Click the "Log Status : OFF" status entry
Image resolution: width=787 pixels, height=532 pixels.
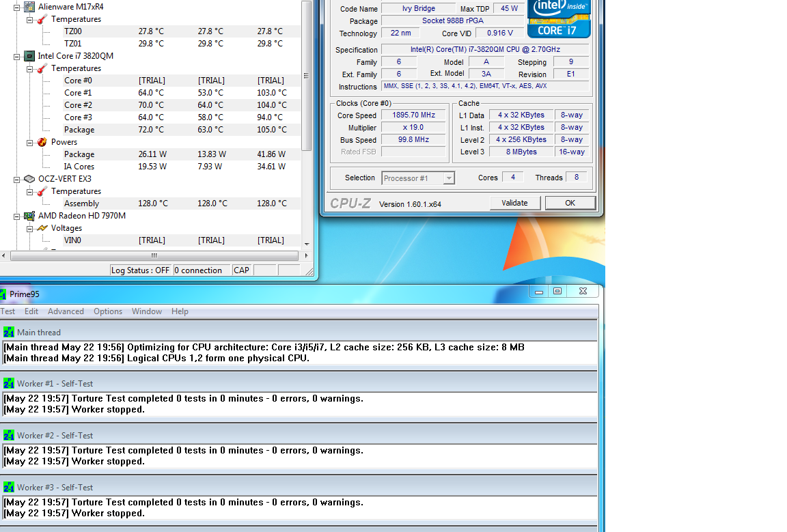[141, 270]
